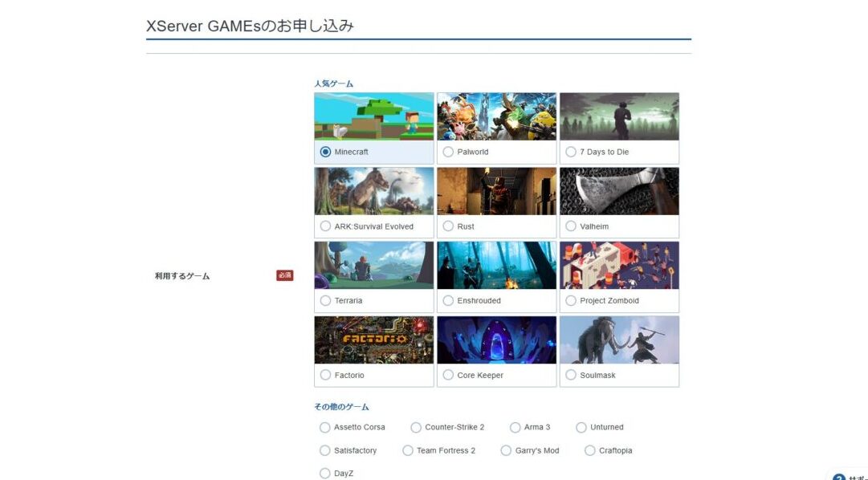Select the 7 Days to Die radio button
This screenshot has width=868, height=480.
click(571, 152)
